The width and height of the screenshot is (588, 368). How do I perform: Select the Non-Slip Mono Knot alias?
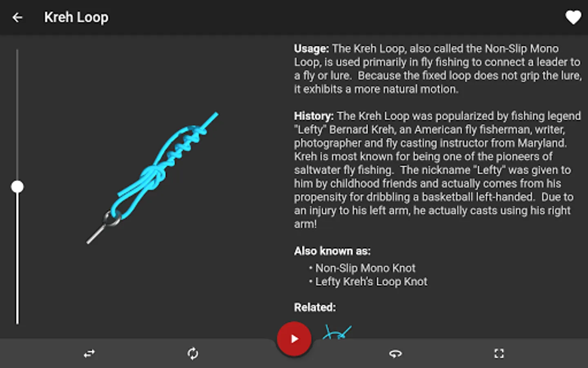365,268
